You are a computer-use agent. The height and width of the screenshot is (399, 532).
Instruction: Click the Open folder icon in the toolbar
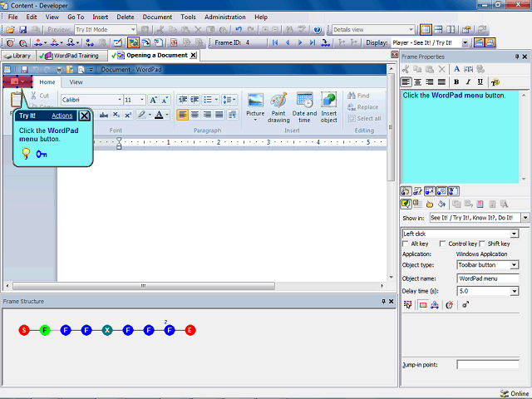[10, 30]
